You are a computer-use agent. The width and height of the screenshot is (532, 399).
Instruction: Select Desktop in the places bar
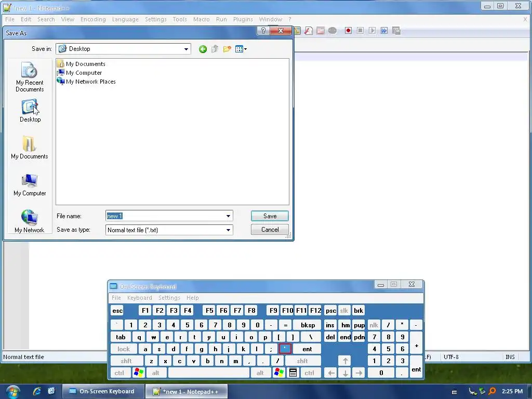point(30,111)
